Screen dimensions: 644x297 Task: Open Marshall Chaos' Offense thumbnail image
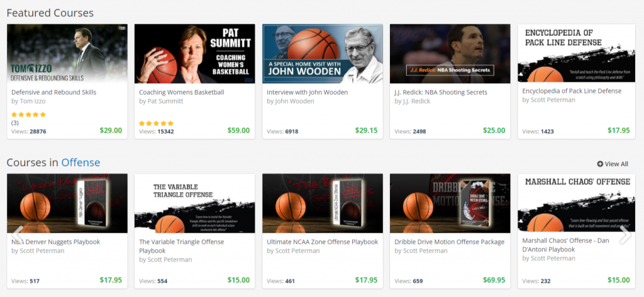click(x=578, y=203)
